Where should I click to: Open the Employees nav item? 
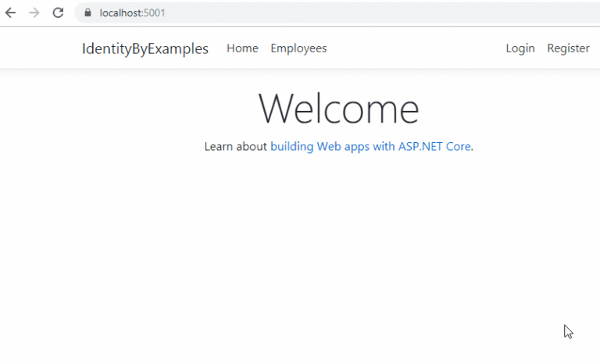298,48
